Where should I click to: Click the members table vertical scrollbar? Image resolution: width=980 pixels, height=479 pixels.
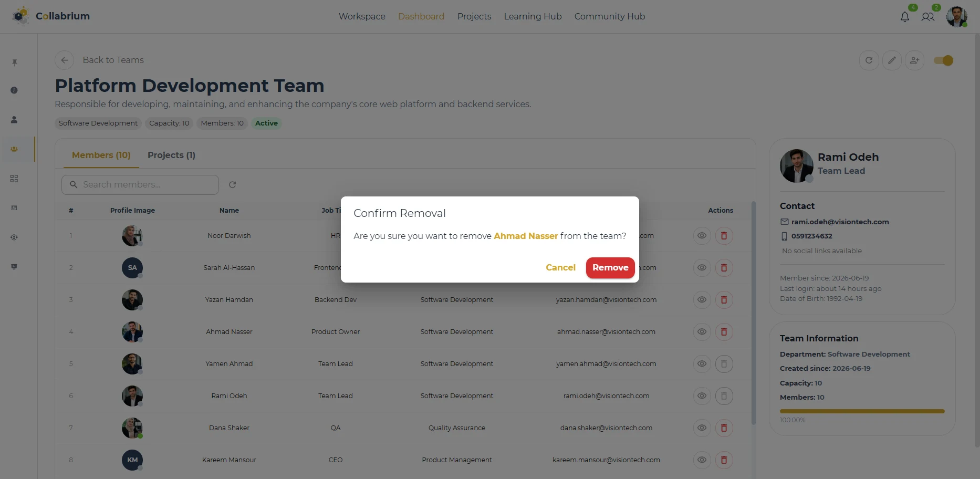[754, 313]
